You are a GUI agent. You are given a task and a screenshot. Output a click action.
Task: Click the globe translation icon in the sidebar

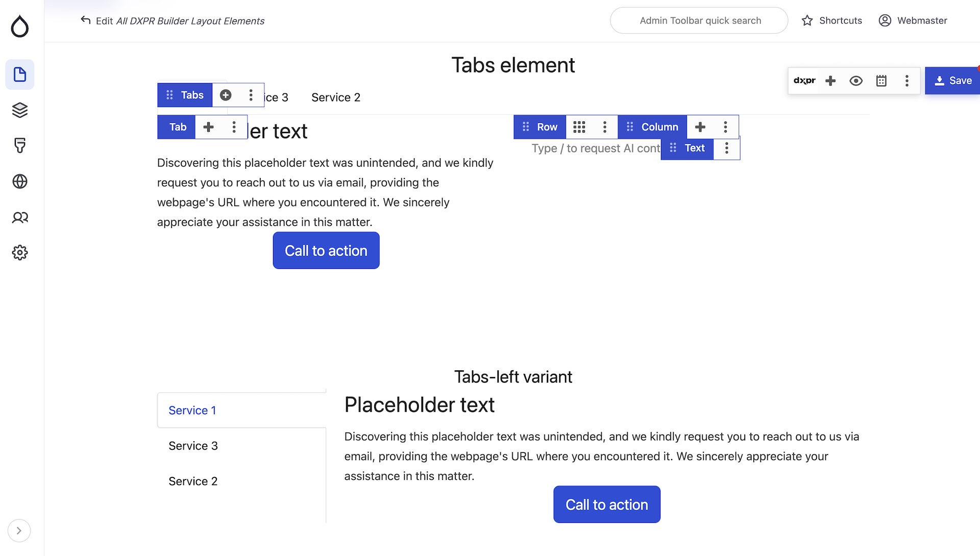(x=19, y=182)
